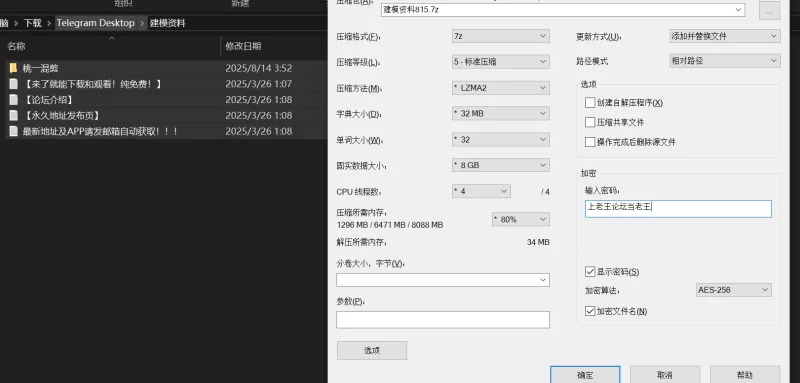Open the 压缩格式 7z dropdown

501,36
